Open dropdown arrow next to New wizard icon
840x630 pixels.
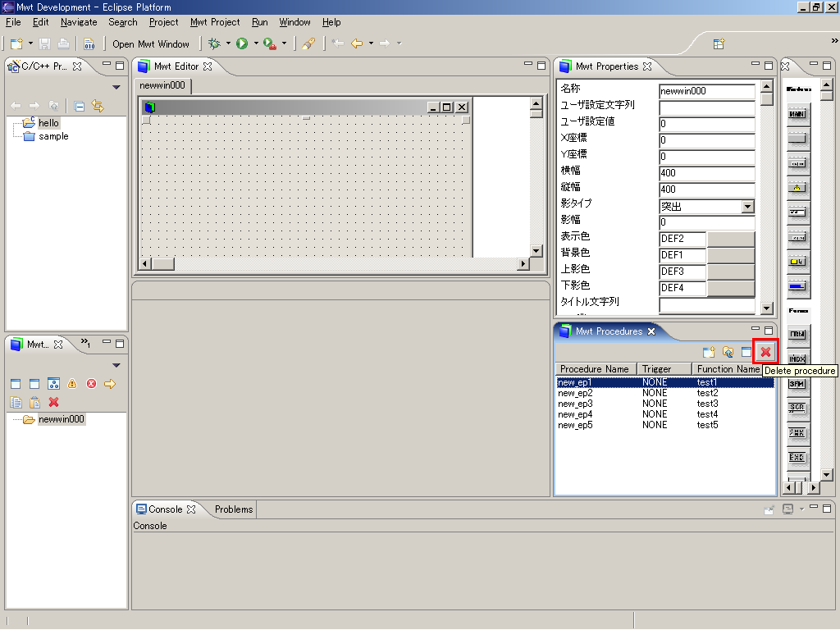point(30,43)
